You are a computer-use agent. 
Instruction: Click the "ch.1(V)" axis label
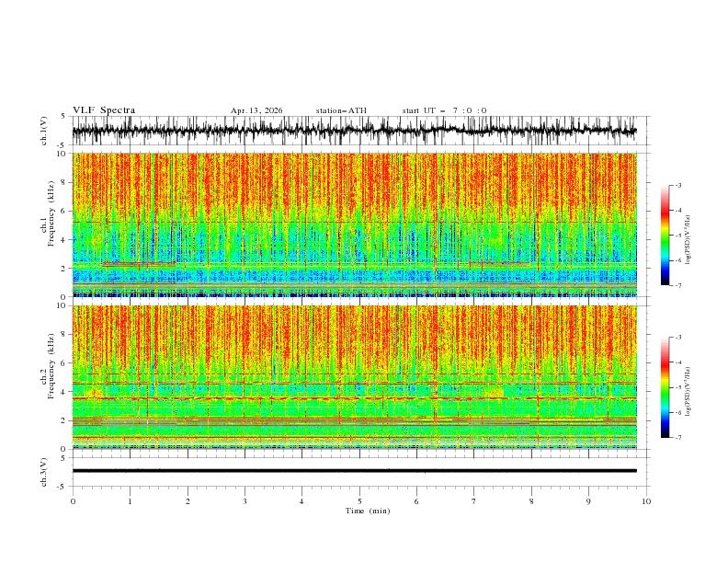44,131
